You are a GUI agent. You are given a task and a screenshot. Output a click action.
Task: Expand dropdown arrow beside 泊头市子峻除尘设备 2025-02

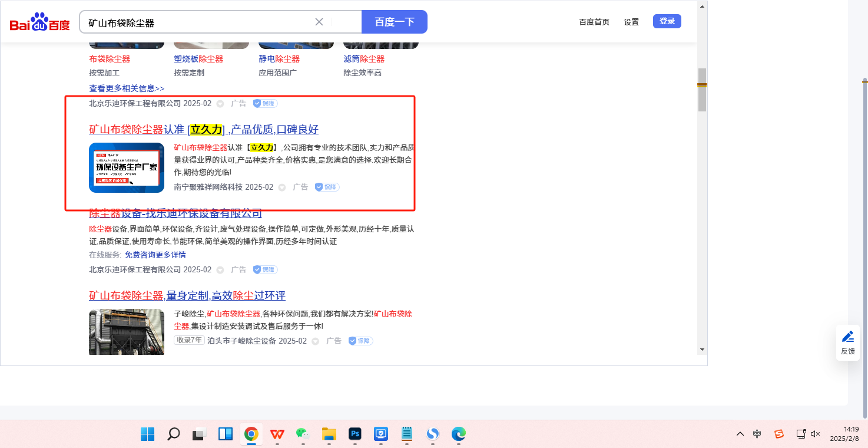316,341
